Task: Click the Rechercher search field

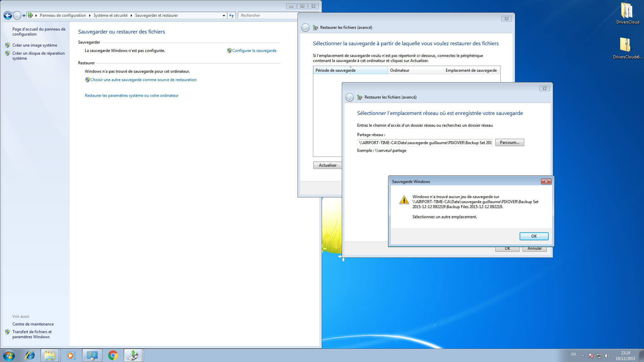Action: (x=268, y=15)
